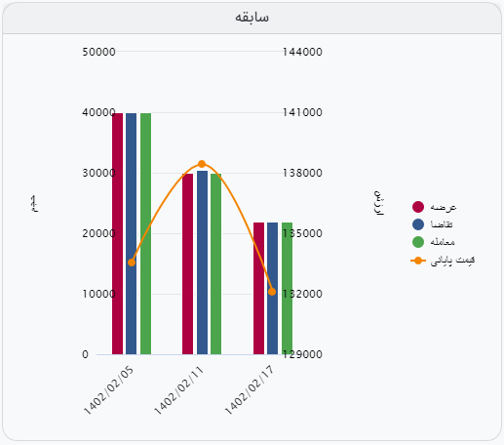Toggle the تقاضا series in legend
The width and height of the screenshot is (504, 445).
click(x=433, y=224)
